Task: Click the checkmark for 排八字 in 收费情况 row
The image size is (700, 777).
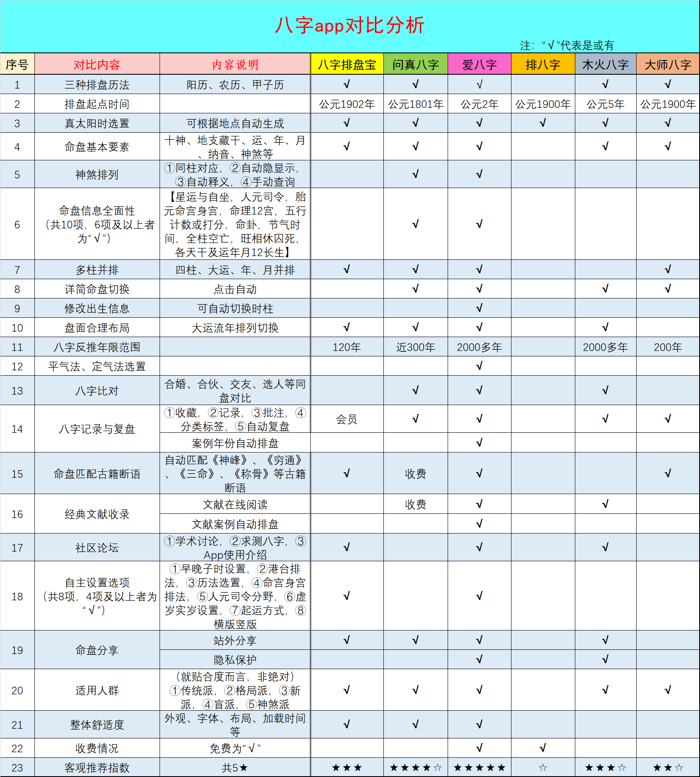Action: [543, 748]
